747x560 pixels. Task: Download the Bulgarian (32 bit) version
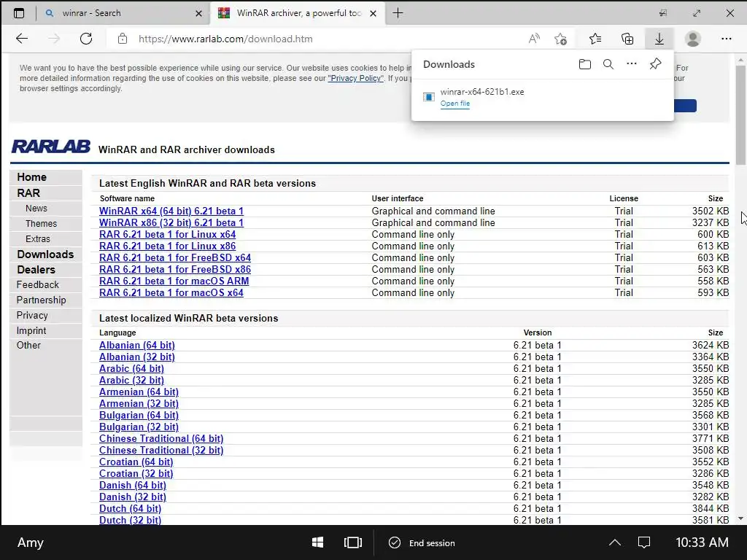pyautogui.click(x=139, y=427)
